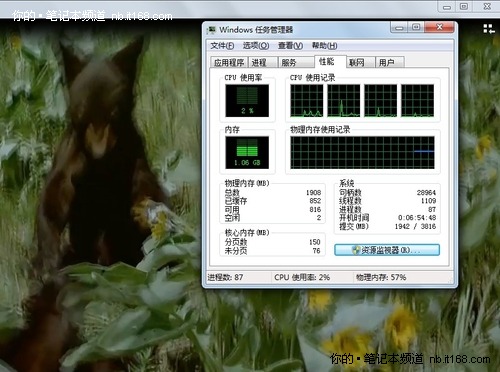Click the 未分页 value 76
Image resolution: width=500 pixels, height=372 pixels.
[x=317, y=251]
